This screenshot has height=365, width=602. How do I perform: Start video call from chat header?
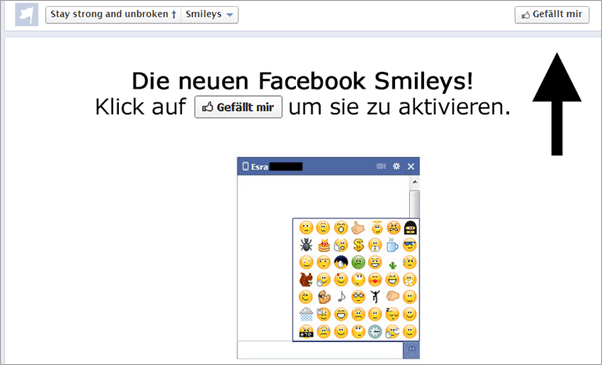pyautogui.click(x=381, y=166)
